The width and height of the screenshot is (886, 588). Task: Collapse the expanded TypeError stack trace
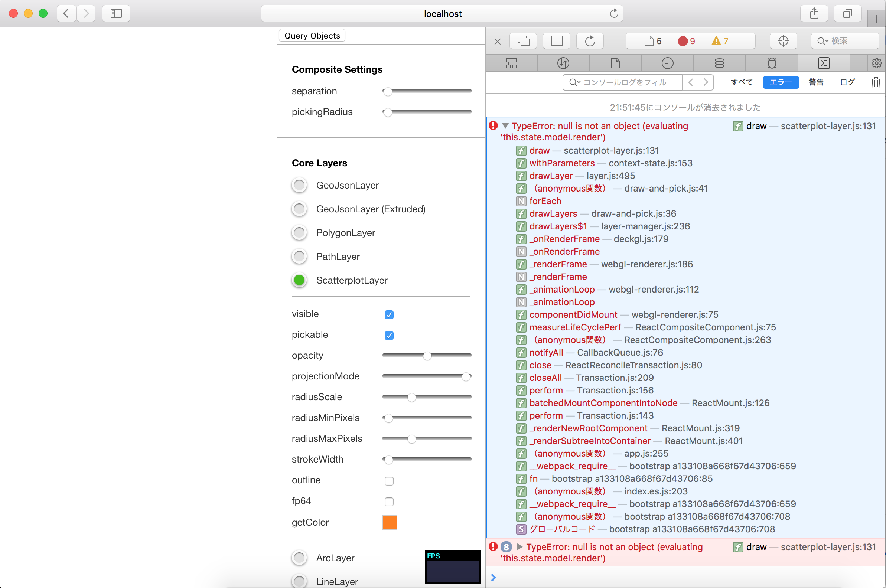pos(505,126)
